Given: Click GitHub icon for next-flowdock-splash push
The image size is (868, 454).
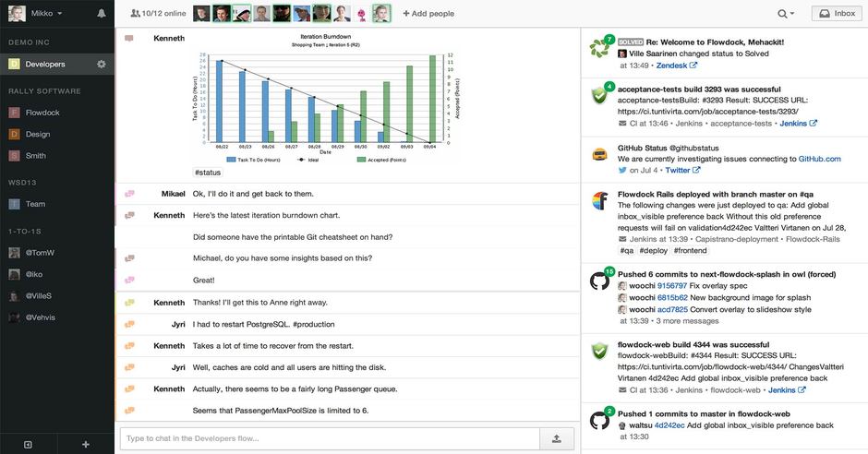Looking at the screenshot, I should (x=600, y=282).
